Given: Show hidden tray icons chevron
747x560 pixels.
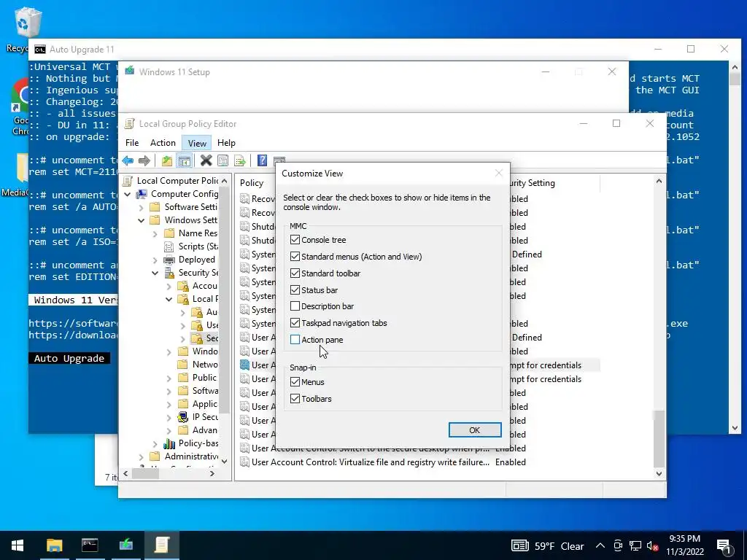Looking at the screenshot, I should [600, 546].
